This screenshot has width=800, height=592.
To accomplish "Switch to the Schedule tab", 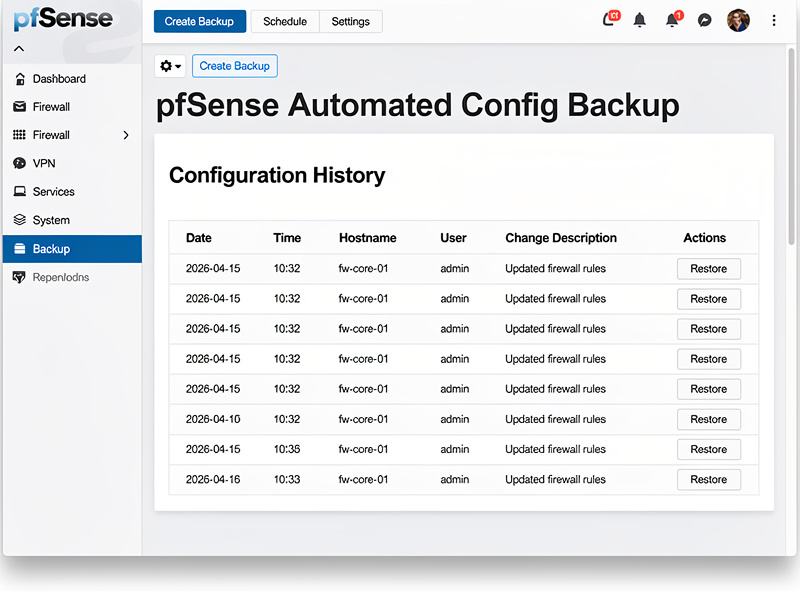I will 285,21.
